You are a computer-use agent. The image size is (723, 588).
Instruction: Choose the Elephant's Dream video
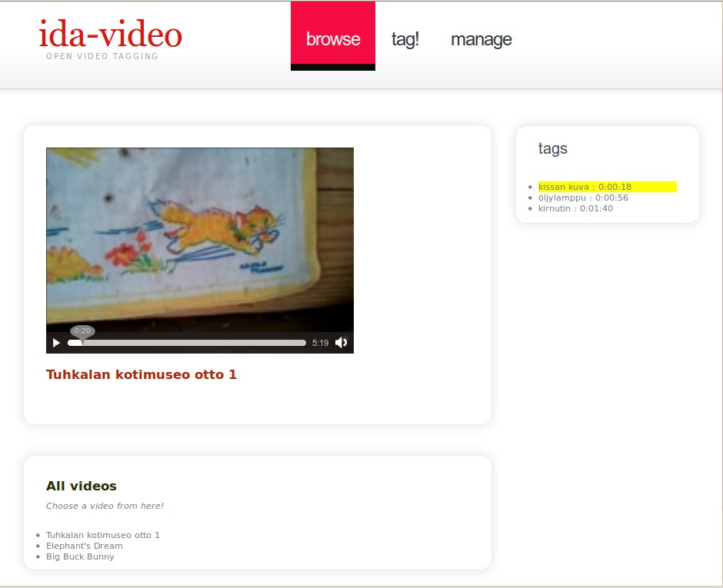click(85, 546)
